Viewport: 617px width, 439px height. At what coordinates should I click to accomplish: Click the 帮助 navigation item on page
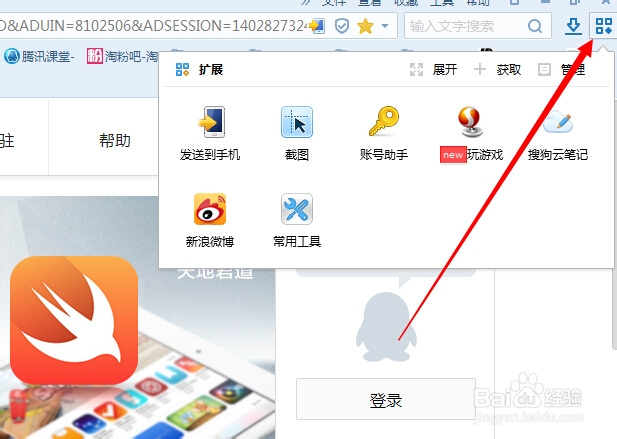pos(115,140)
